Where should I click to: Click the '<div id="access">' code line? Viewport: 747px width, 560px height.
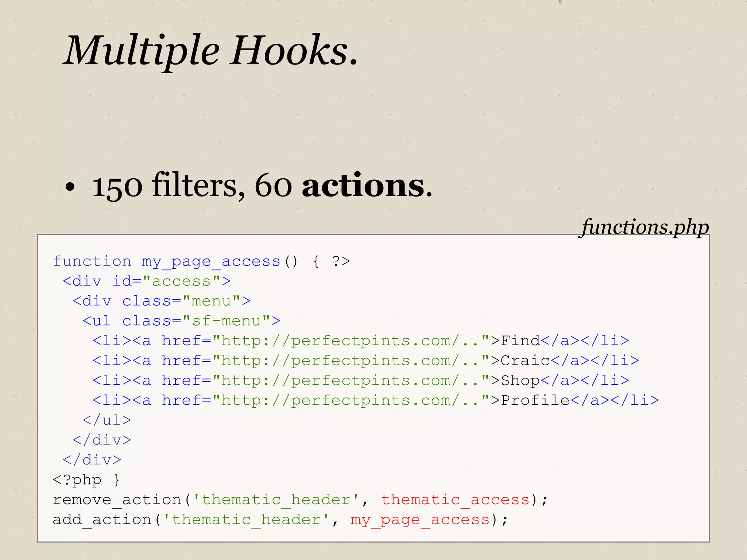(x=147, y=281)
